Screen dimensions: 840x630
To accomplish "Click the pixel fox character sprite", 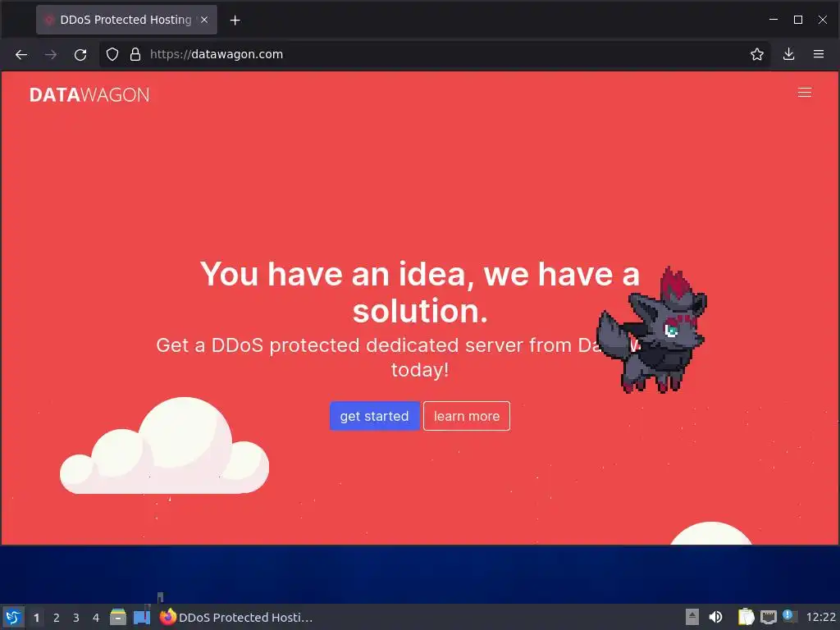I will tap(652, 331).
